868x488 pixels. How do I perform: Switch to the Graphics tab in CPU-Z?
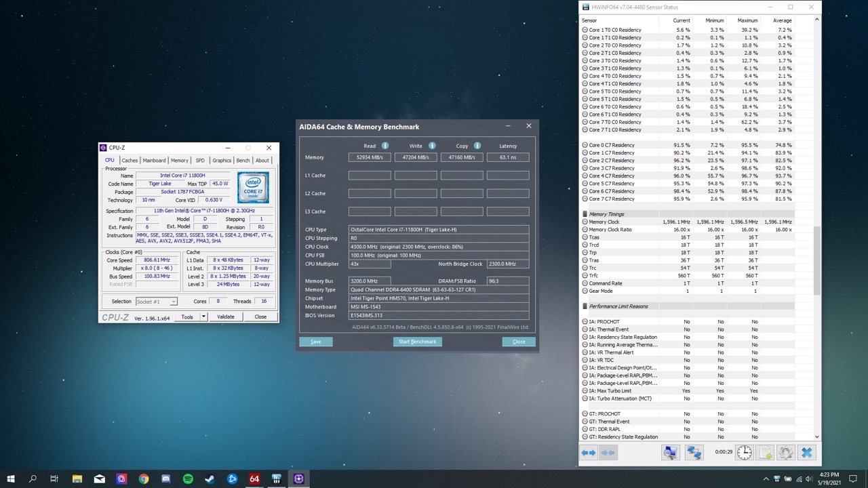coord(222,161)
